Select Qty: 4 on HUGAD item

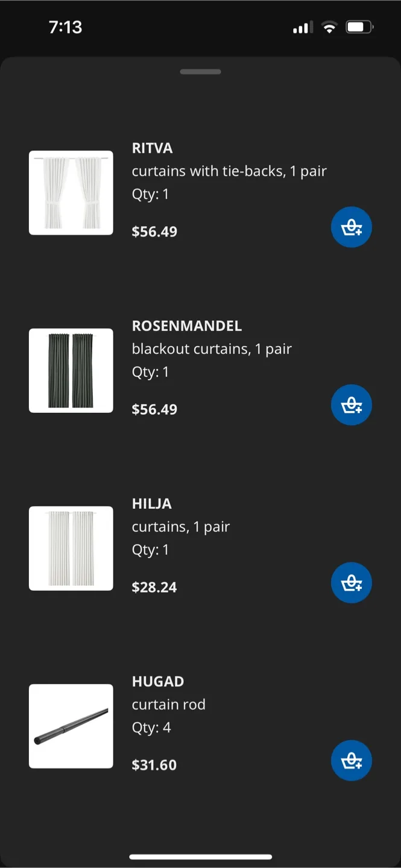coord(150,727)
